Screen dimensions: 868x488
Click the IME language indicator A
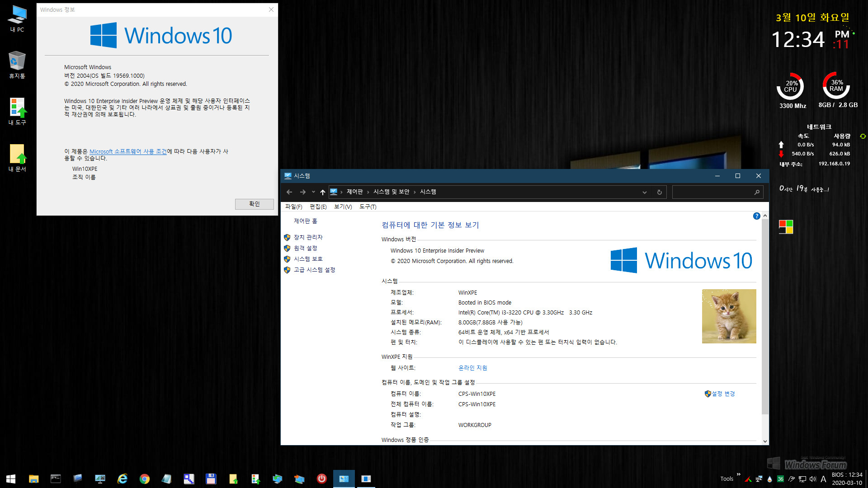[x=823, y=479]
